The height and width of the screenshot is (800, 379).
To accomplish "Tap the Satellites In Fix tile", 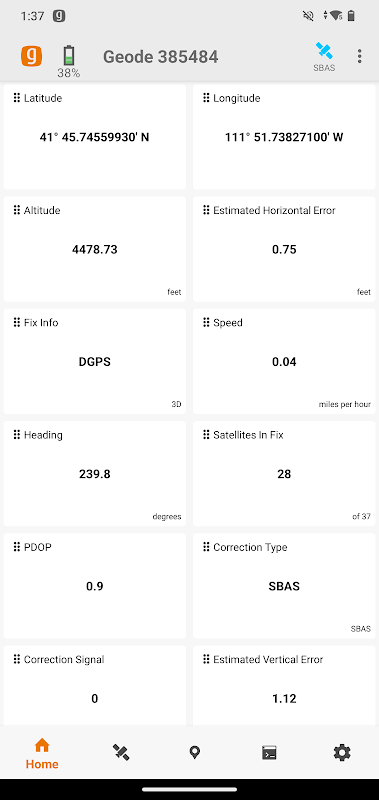I will coord(284,473).
